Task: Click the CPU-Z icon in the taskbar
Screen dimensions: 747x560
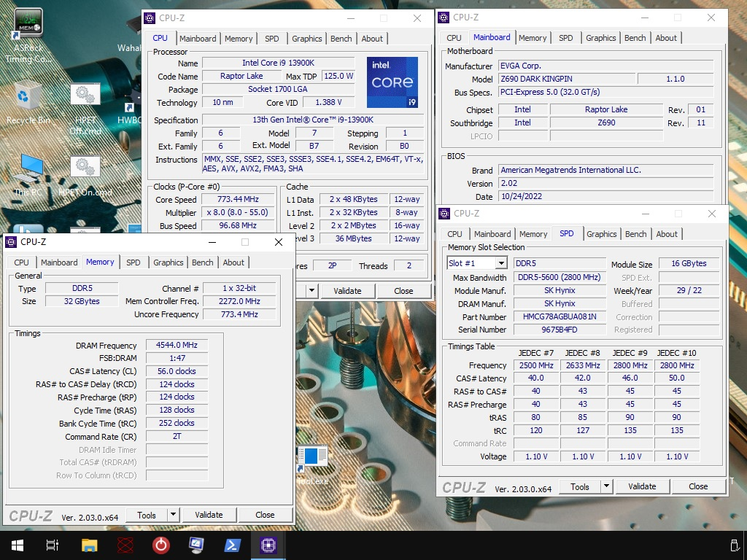Action: point(268,545)
